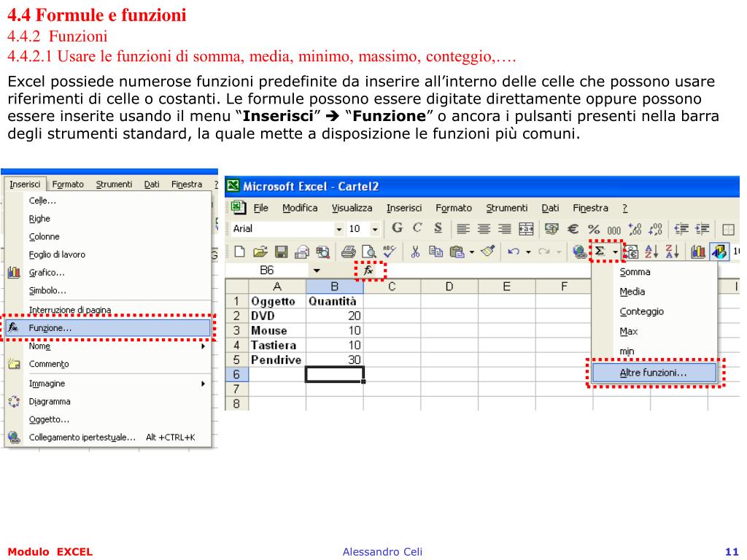Click the AutoSum sigma icon
747x560 pixels.
(600, 251)
